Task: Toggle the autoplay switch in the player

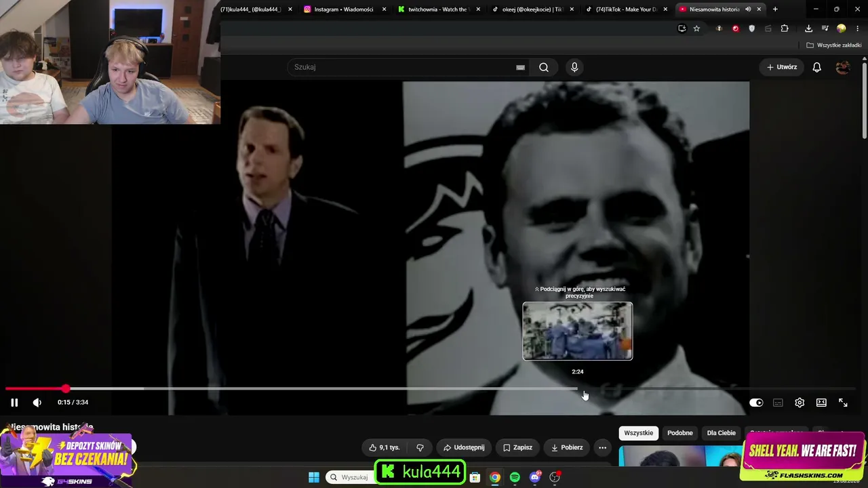Action: click(756, 403)
